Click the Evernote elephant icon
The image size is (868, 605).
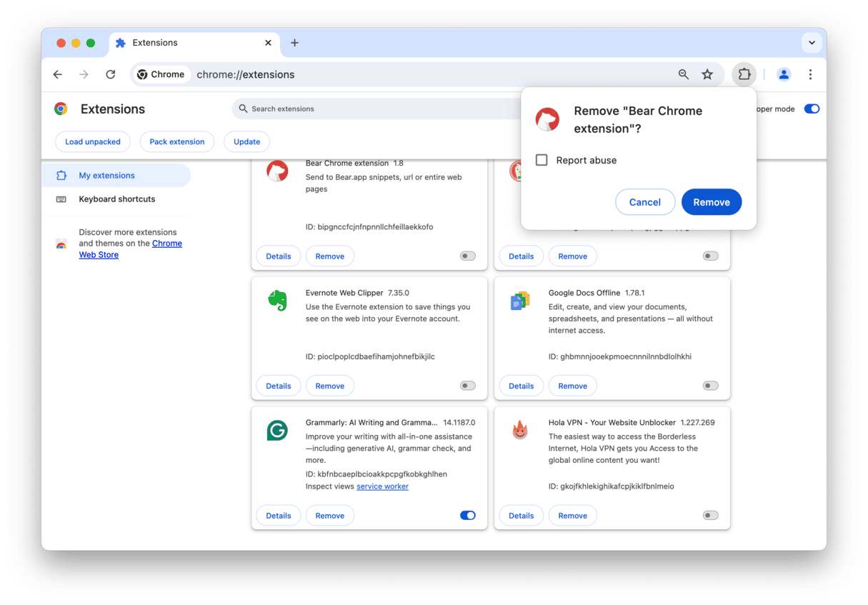pyautogui.click(x=277, y=301)
